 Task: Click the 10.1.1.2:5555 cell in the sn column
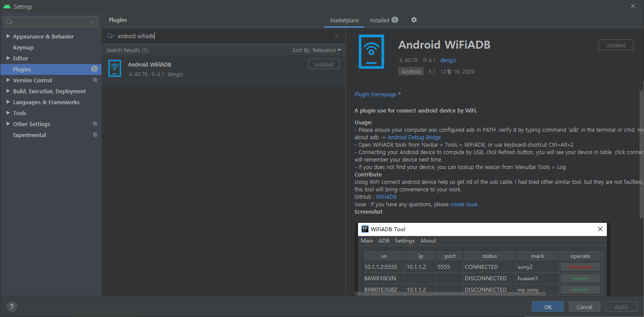[384, 267]
